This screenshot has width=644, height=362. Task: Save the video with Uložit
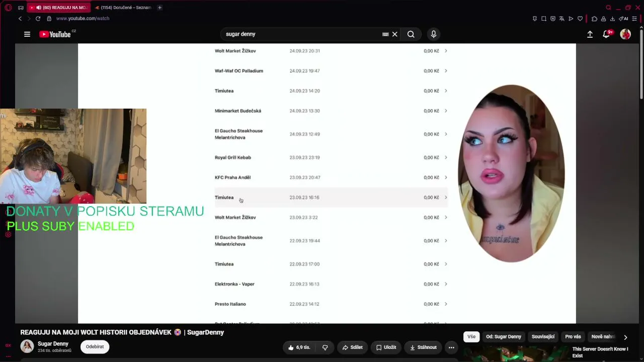tap(386, 347)
